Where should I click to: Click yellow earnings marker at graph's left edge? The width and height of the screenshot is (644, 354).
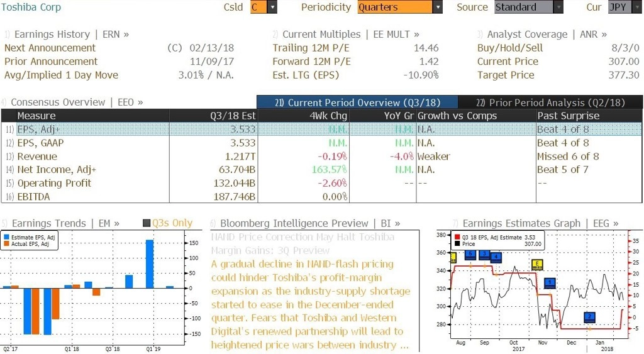click(453, 258)
